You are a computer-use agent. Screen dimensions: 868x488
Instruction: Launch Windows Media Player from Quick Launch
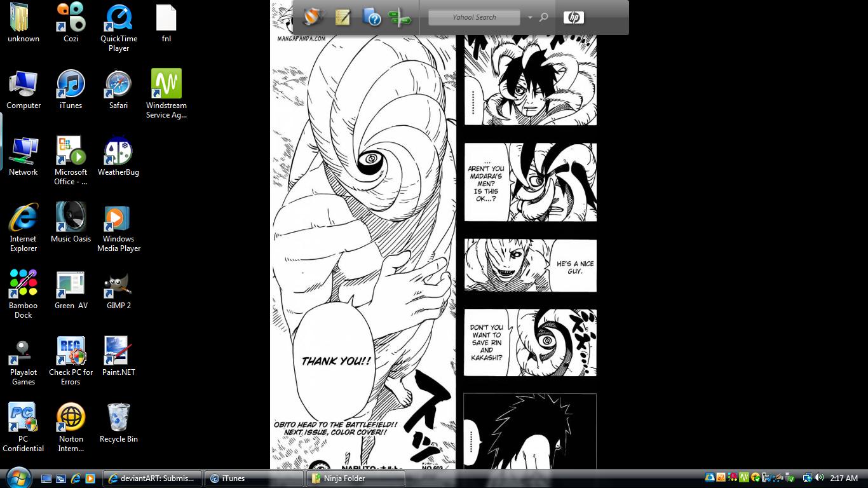(x=90, y=478)
